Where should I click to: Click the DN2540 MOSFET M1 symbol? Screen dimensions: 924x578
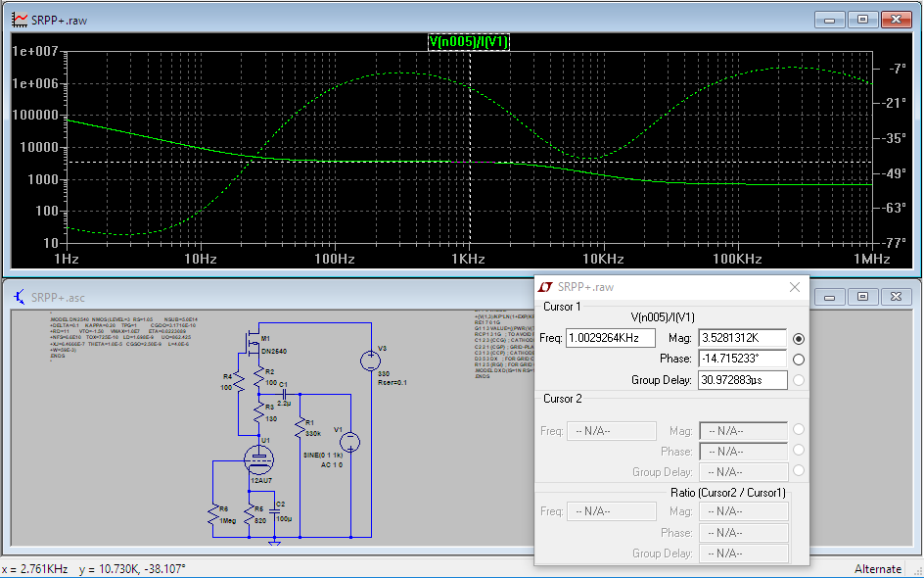coord(254,345)
